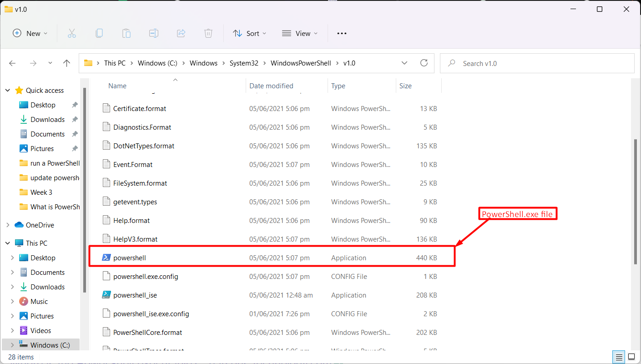Go forward with the right arrow
The height and width of the screenshot is (364, 641).
(33, 63)
